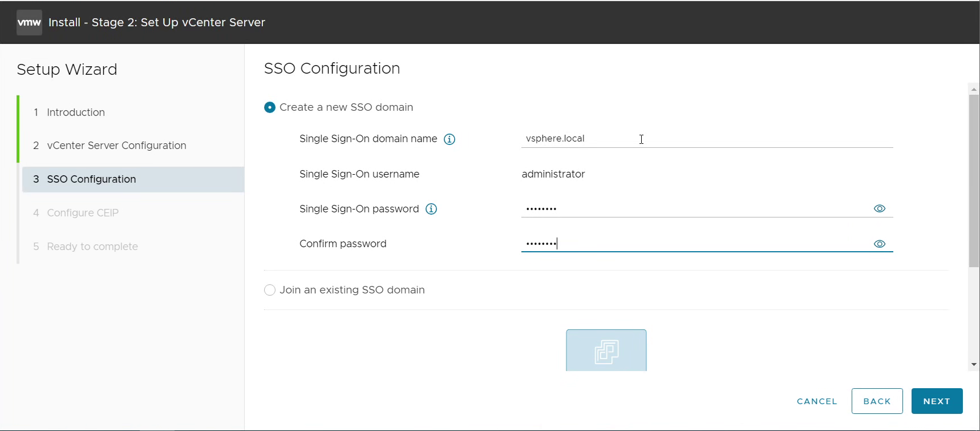The image size is (980, 431).
Task: Select SSO Configuration step
Action: point(133,179)
